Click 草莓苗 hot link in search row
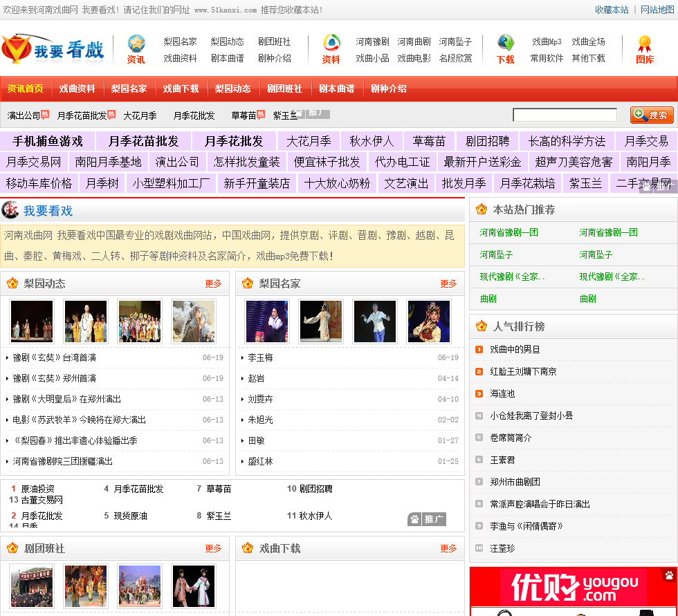The width and height of the screenshot is (678, 616). tap(244, 115)
